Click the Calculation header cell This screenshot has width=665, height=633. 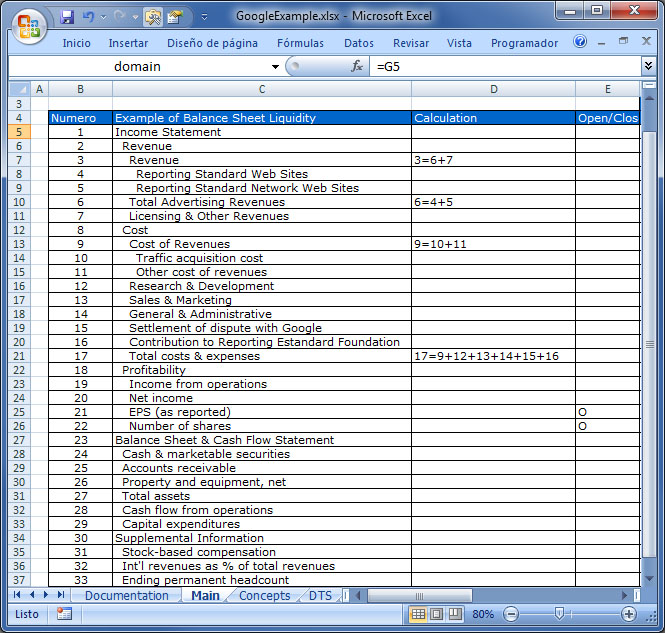pos(493,118)
